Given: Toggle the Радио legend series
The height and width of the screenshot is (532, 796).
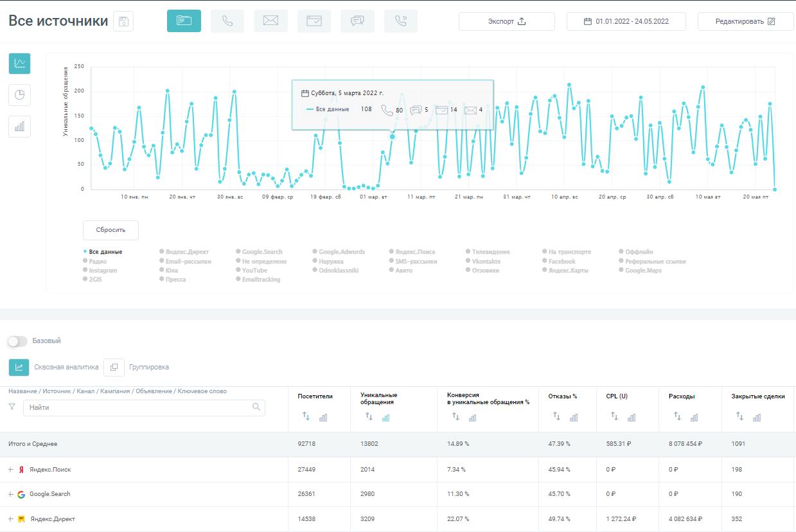Looking at the screenshot, I should (94, 262).
